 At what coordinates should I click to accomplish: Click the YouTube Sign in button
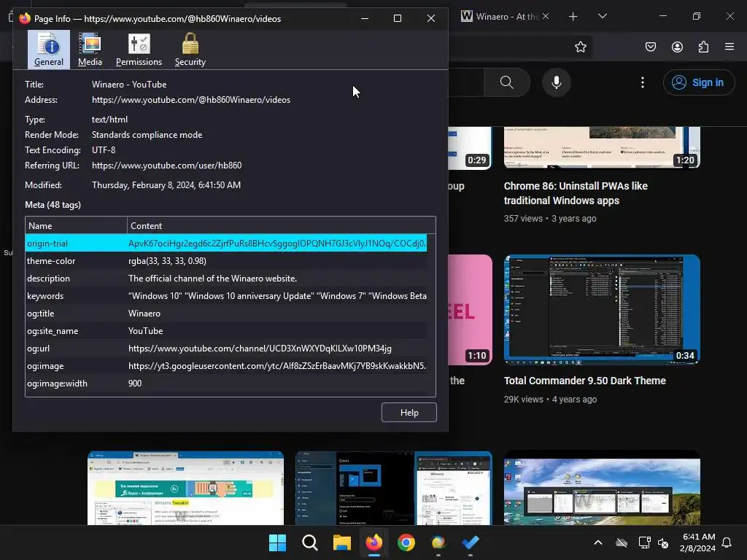tap(698, 82)
